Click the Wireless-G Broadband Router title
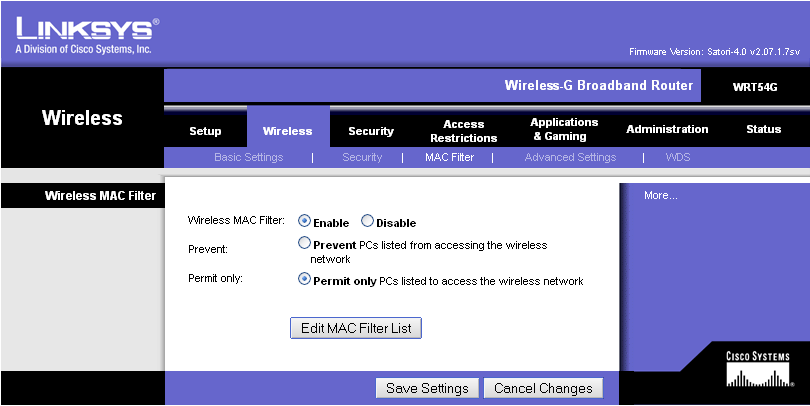 [599, 85]
